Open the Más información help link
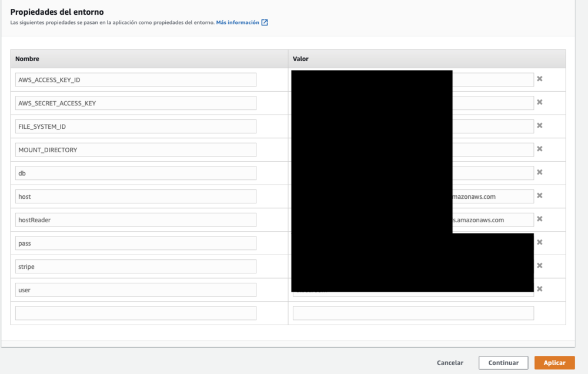Screen dimensions: 588x374 (237, 22)
